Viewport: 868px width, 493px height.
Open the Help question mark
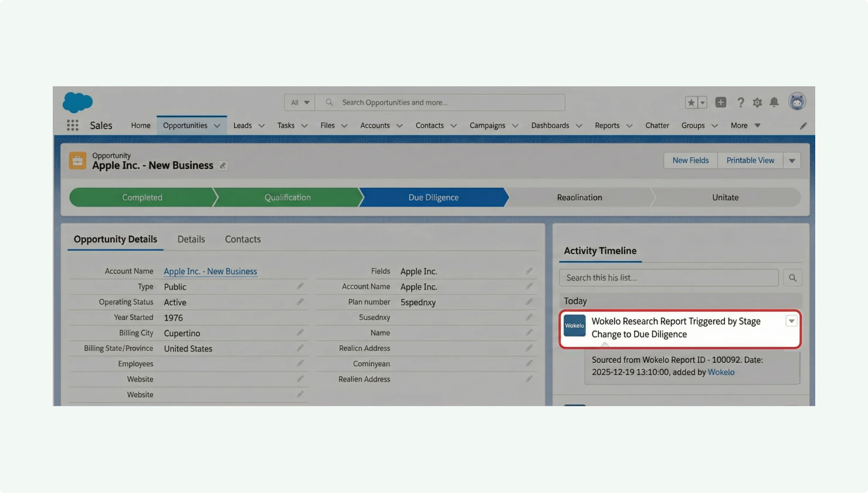(741, 103)
